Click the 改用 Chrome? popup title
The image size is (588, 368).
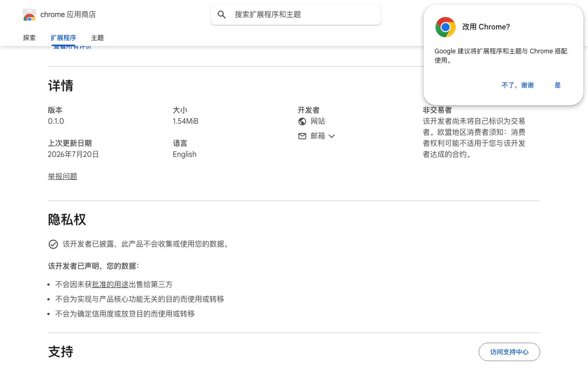point(486,27)
